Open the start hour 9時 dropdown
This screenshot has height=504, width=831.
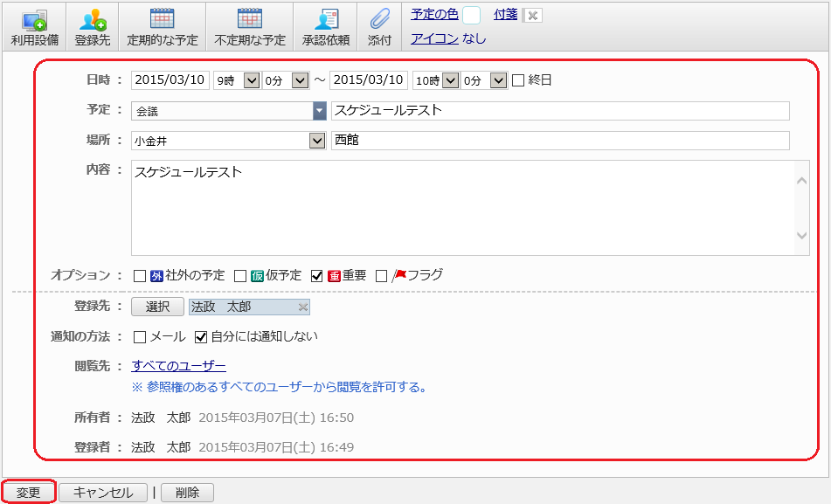tap(237, 80)
